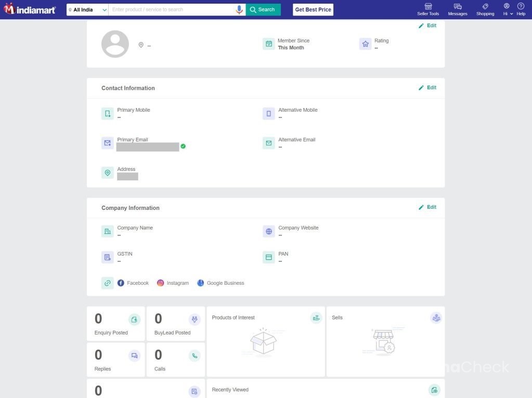
Task: Click the 'Enquiry Posted' label
Action: [x=111, y=333]
